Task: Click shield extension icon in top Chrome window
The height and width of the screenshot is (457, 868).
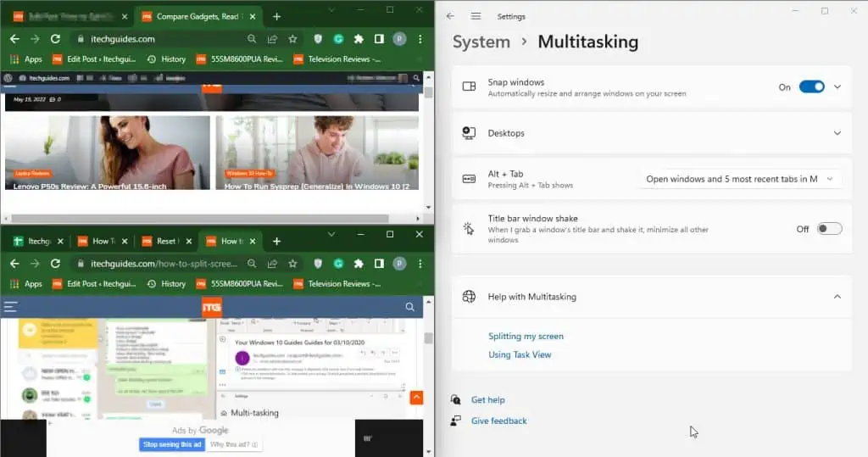Action: [x=318, y=39]
